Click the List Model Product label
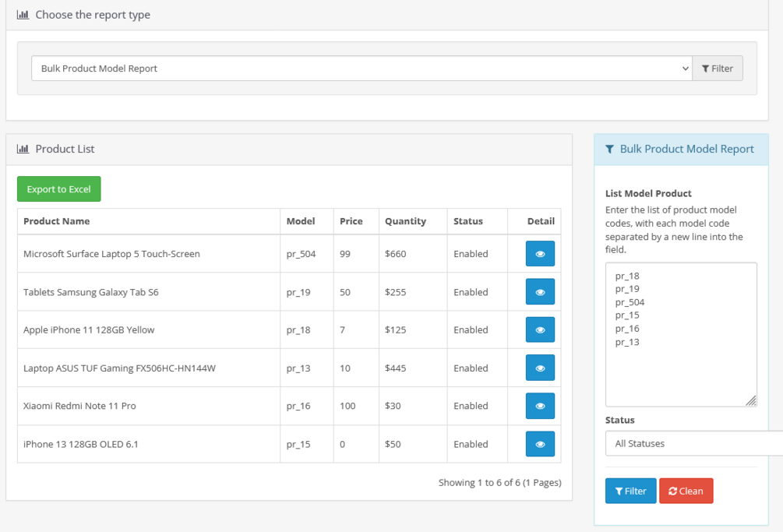The width and height of the screenshot is (783, 532). click(648, 193)
